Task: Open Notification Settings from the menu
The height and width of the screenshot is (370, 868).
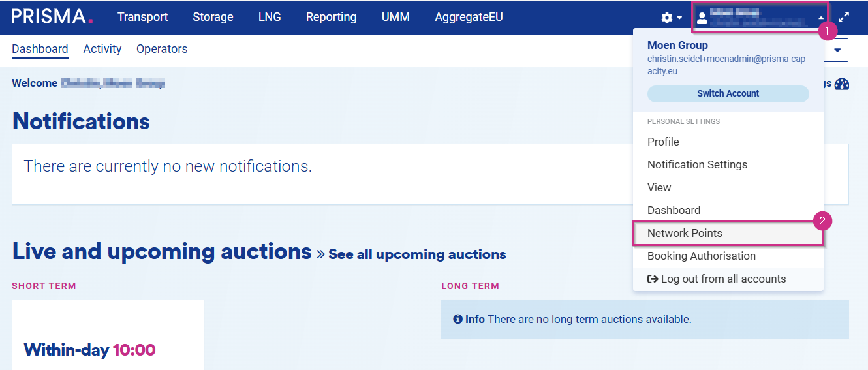Action: pos(697,164)
